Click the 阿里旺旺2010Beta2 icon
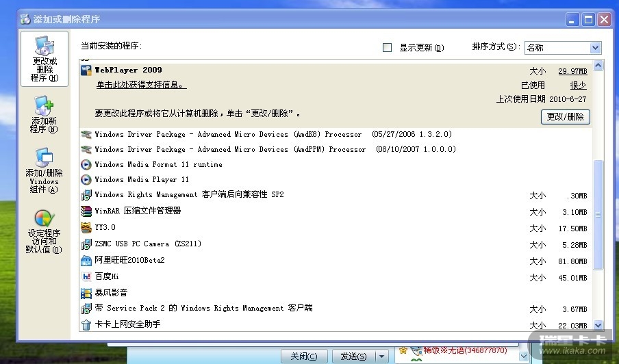Viewport: 619px width, 364px height. pyautogui.click(x=86, y=261)
